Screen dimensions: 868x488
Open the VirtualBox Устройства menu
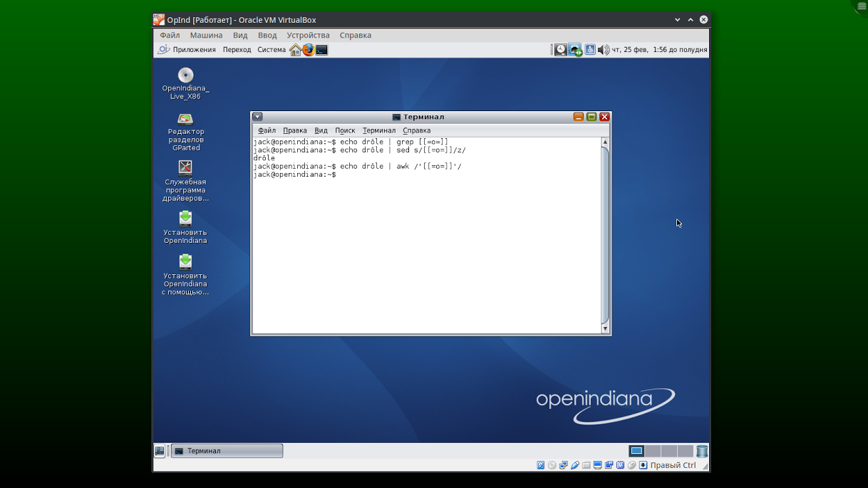pos(308,35)
